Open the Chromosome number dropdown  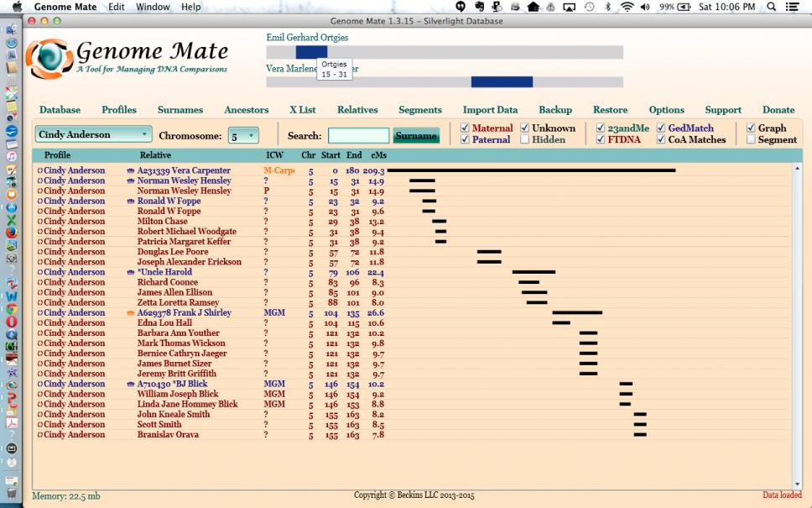click(x=243, y=136)
